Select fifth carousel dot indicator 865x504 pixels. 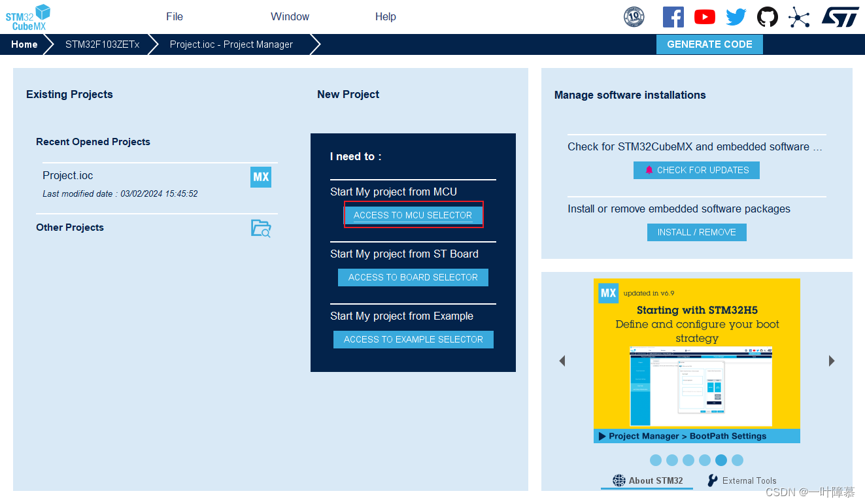pyautogui.click(x=721, y=460)
